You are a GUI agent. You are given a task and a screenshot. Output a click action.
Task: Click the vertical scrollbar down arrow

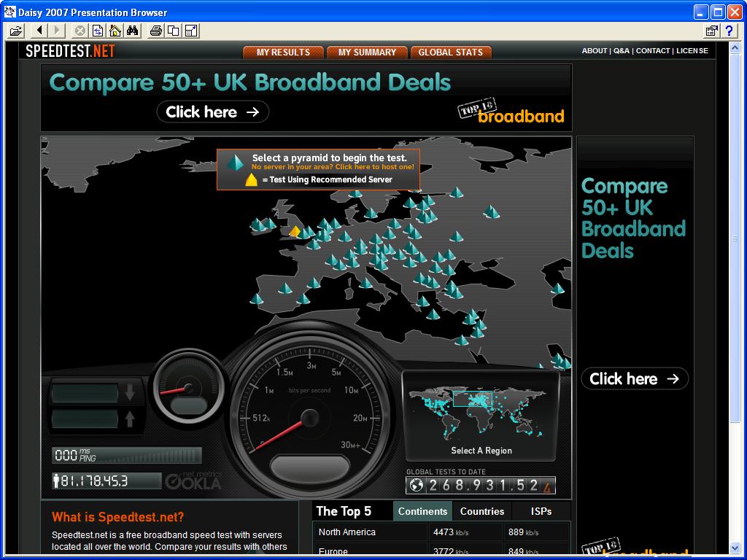tap(734, 548)
